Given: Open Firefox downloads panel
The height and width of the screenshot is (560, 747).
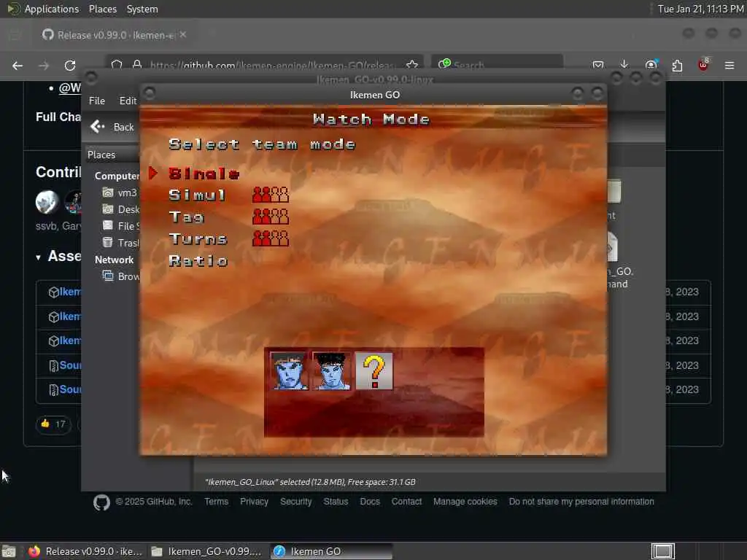Looking at the screenshot, I should click(624, 65).
